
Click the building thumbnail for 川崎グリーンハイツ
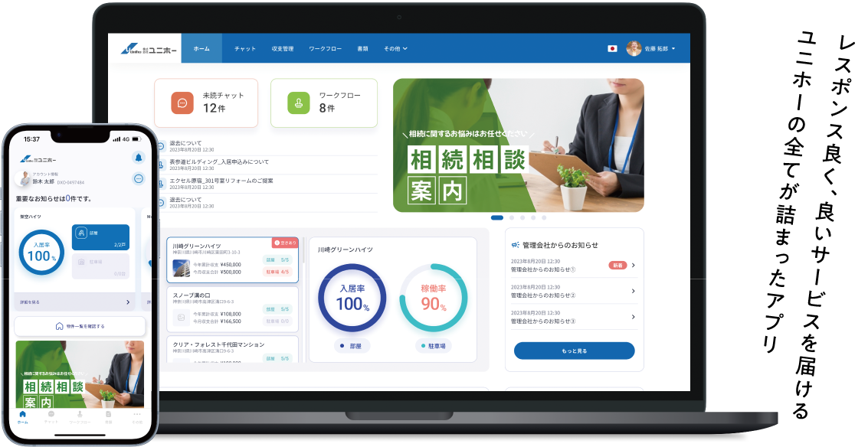tap(182, 267)
